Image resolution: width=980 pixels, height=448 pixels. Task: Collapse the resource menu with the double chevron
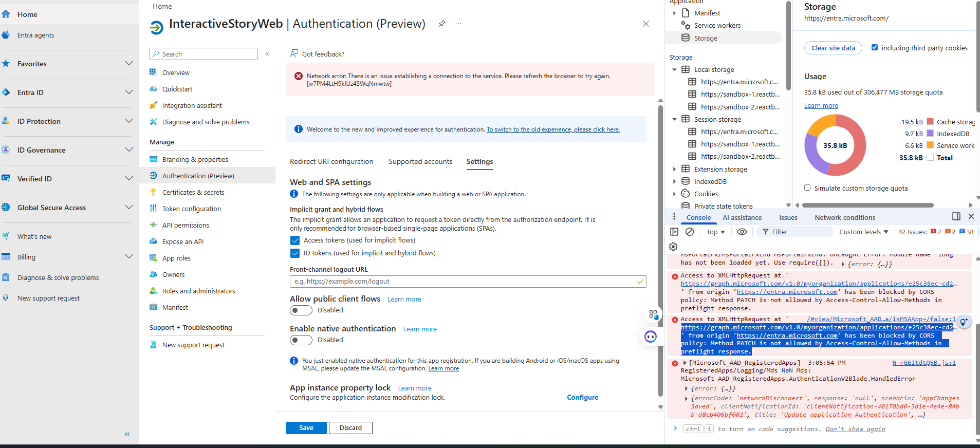pyautogui.click(x=267, y=54)
